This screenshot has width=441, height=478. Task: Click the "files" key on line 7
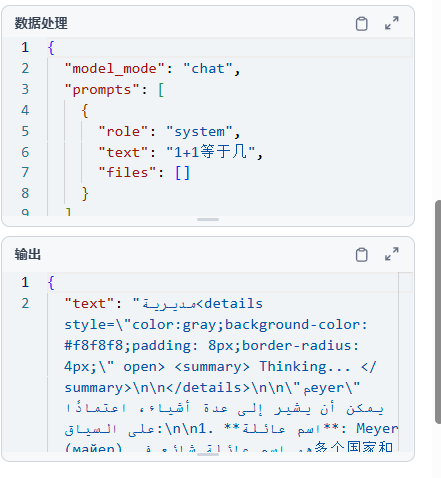coord(127,173)
